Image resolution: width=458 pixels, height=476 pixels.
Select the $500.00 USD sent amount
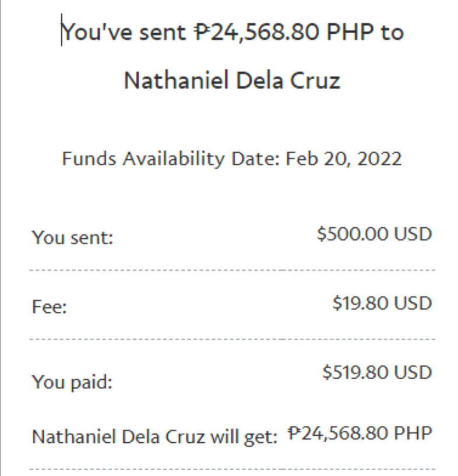[374, 234]
